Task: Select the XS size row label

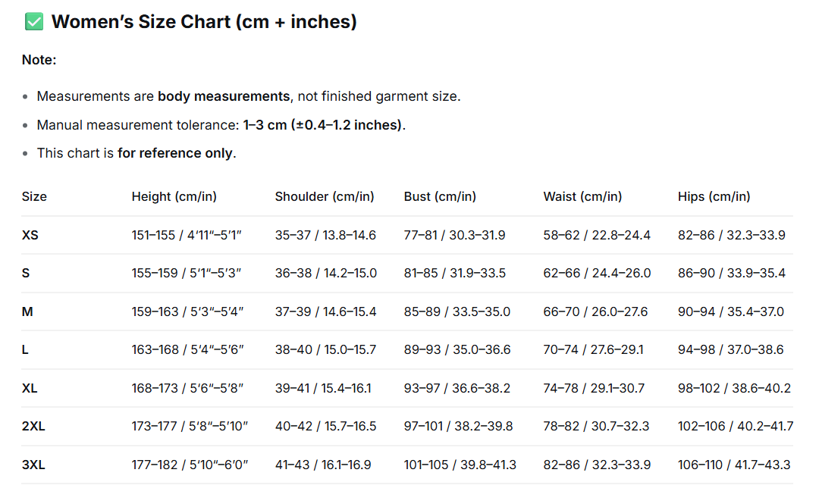Action: coord(30,235)
